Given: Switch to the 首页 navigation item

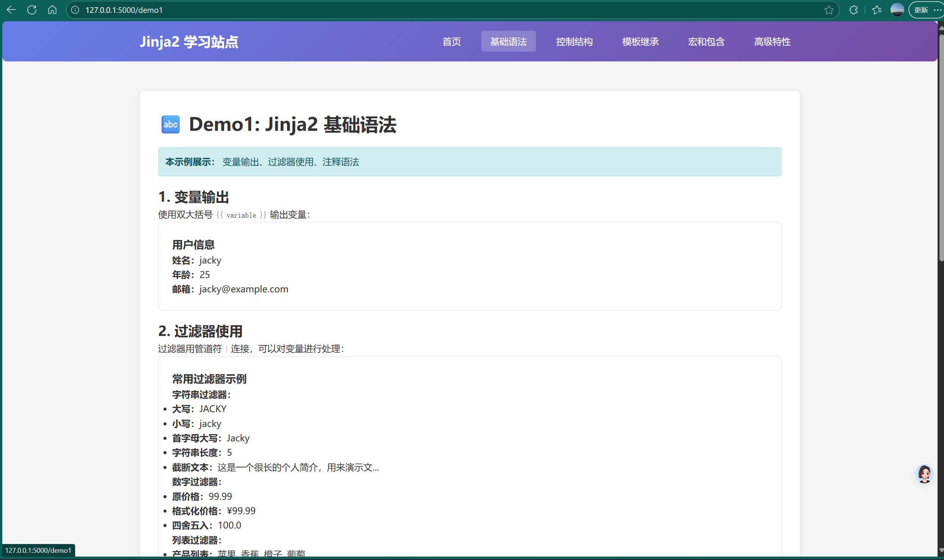Looking at the screenshot, I should [451, 41].
